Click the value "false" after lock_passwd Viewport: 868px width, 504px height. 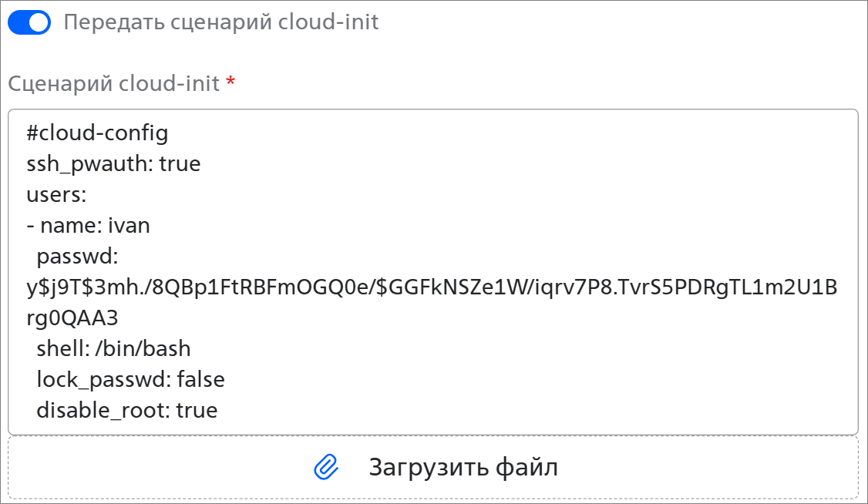[200, 379]
